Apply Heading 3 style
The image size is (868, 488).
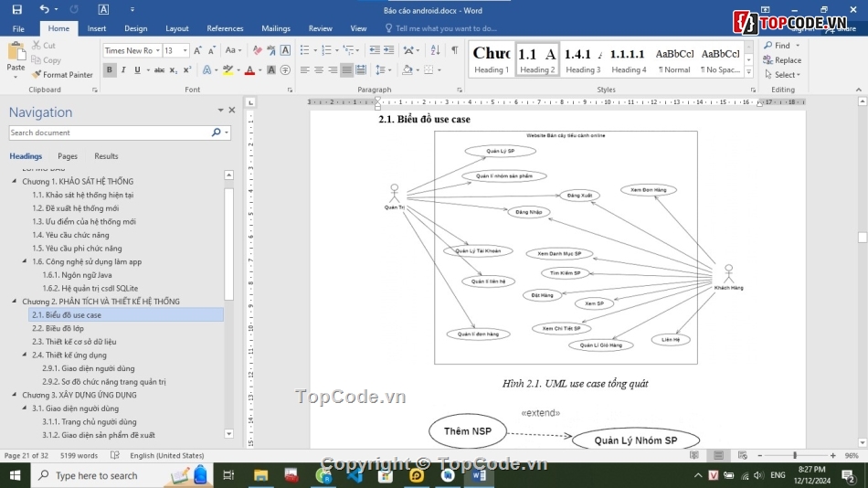tap(583, 58)
